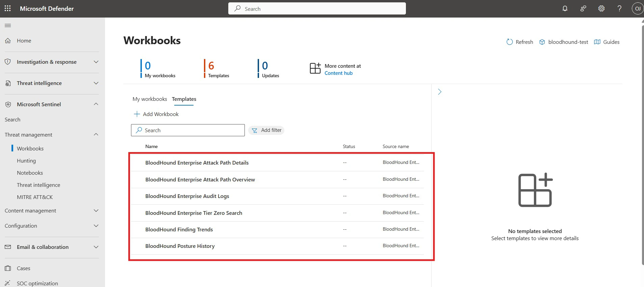Click Microsoft Defender title text
644x287 pixels.
click(47, 8)
